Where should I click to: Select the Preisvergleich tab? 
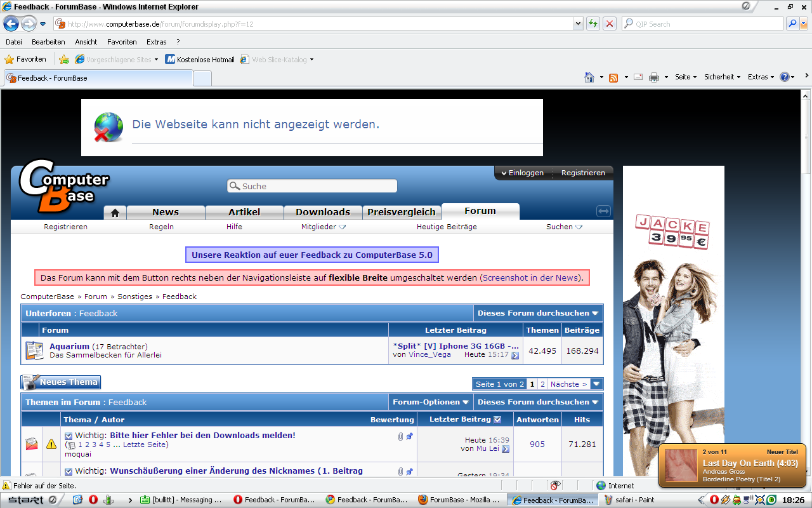point(402,212)
